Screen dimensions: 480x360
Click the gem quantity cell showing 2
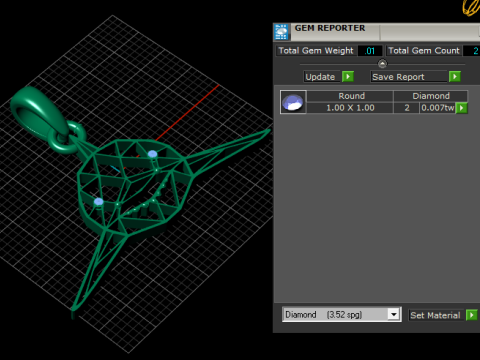407,108
